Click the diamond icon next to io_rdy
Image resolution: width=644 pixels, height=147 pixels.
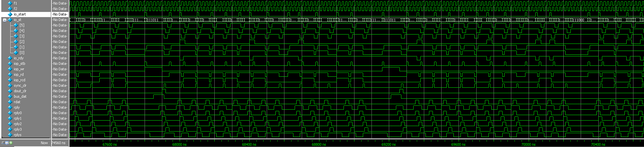pos(10,58)
